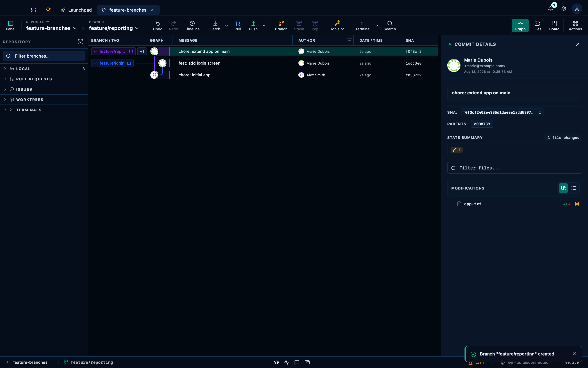Open the keyboard shortcuts icon
The height and width of the screenshot is (368, 588).
pyautogui.click(x=307, y=362)
